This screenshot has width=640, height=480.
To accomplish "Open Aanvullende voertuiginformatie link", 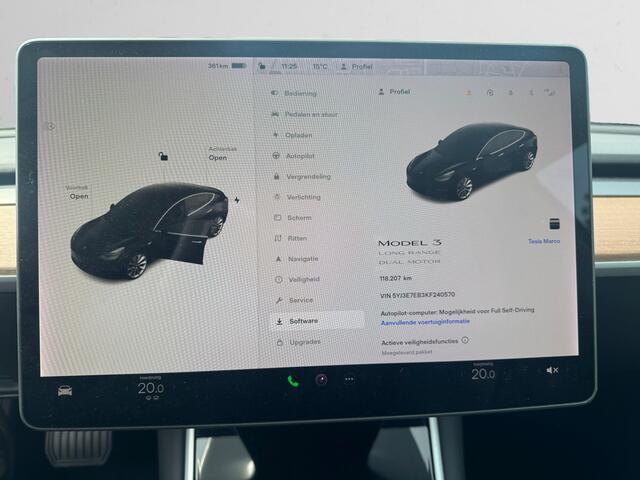I will pyautogui.click(x=425, y=322).
